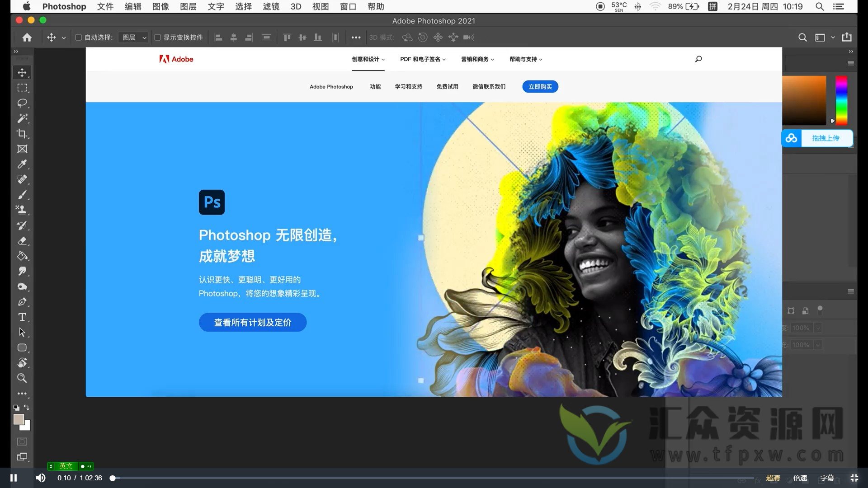The image size is (868, 488).
Task: Select the Type tool
Action: [22, 317]
